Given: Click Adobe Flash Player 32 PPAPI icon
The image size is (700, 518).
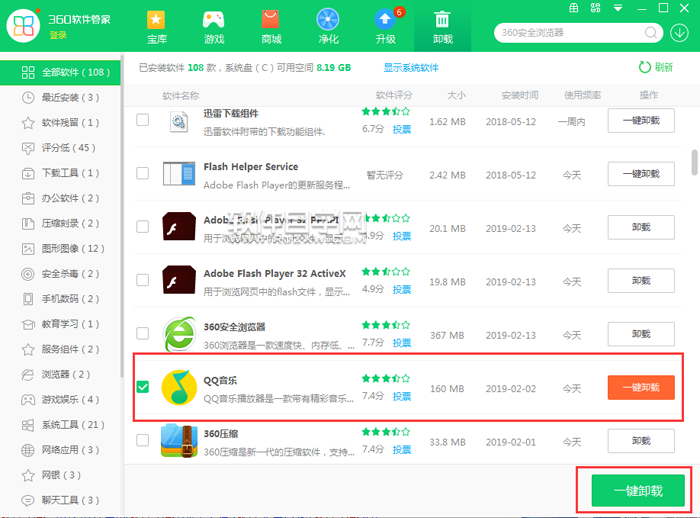Looking at the screenshot, I should click(x=179, y=226).
